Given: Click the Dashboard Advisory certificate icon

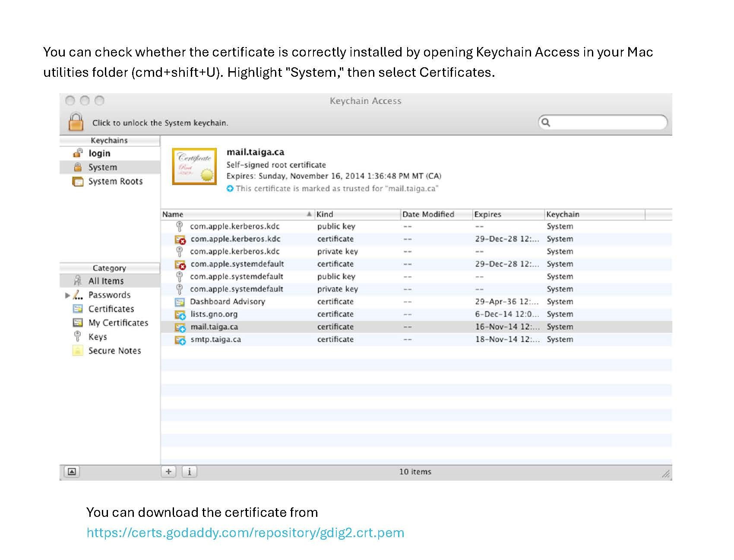Looking at the screenshot, I should pyautogui.click(x=180, y=302).
